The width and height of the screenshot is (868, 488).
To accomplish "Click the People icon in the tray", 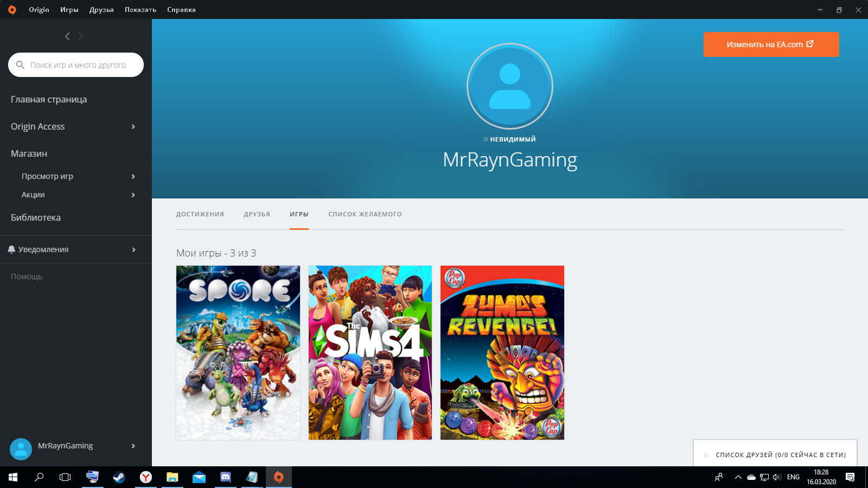I will [719, 477].
